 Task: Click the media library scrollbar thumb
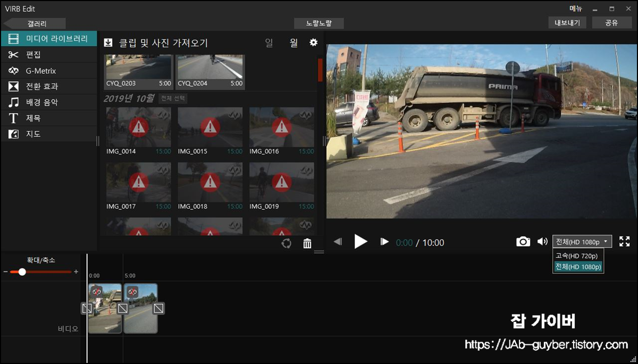[x=320, y=70]
